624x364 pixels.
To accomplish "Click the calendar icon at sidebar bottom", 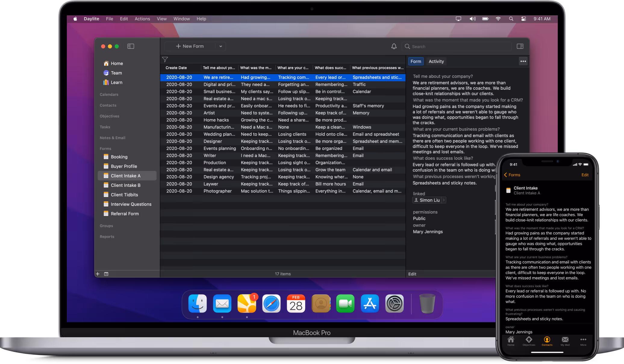I will coord(106,274).
